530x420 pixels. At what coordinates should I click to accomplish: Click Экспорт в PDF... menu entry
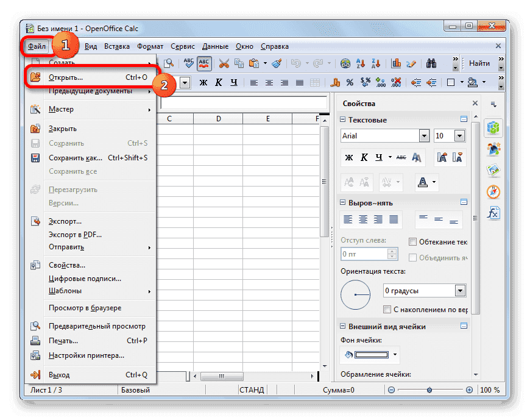(x=76, y=235)
